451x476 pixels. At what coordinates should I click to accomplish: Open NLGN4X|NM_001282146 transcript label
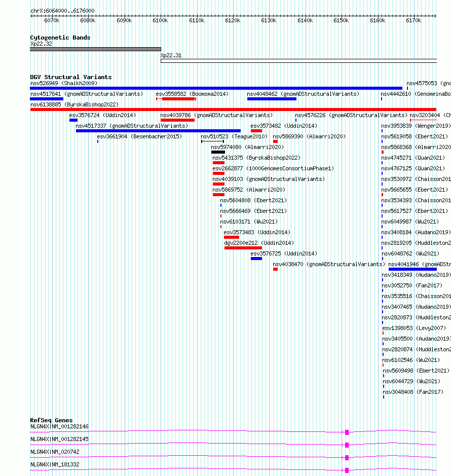point(59,426)
